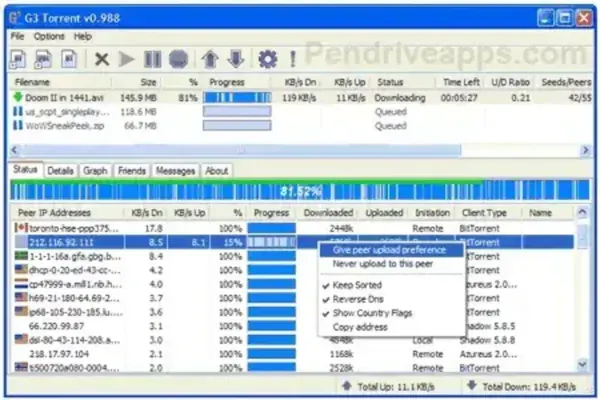Click down arrow of peer list scrollbar
Screen dimensions: 600x400
(x=582, y=364)
